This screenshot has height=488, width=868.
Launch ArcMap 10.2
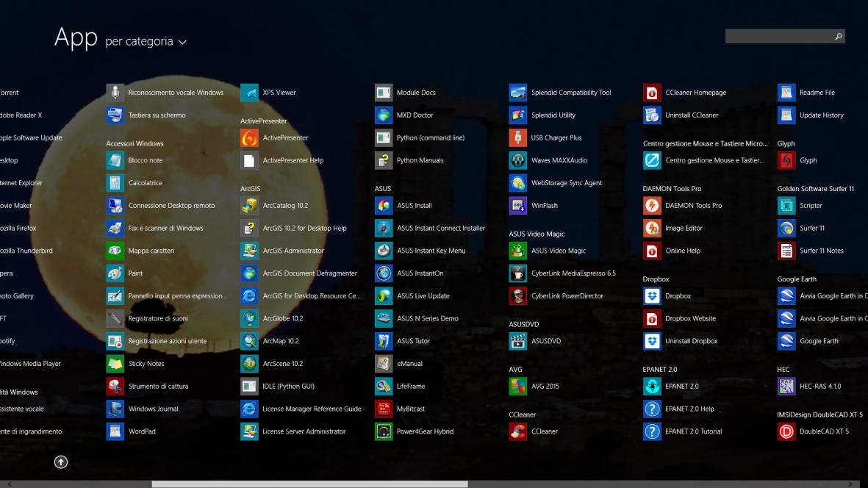point(250,341)
